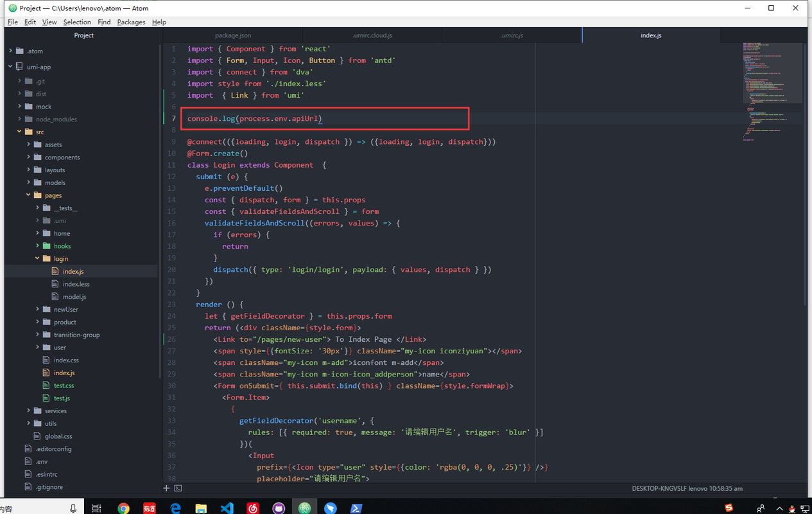The image size is (812, 514).
Task: Open the Packages menu
Action: coord(131,22)
